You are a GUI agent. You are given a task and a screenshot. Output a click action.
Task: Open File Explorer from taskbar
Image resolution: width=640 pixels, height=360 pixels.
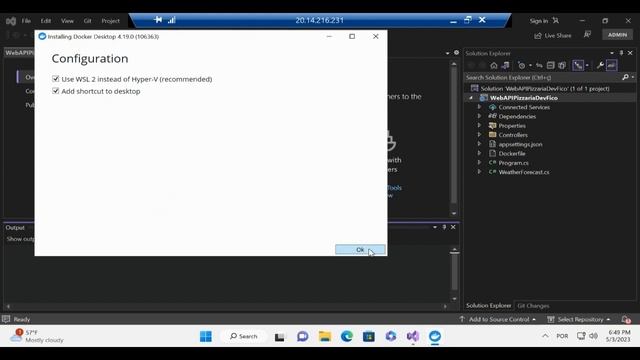(x=325, y=336)
